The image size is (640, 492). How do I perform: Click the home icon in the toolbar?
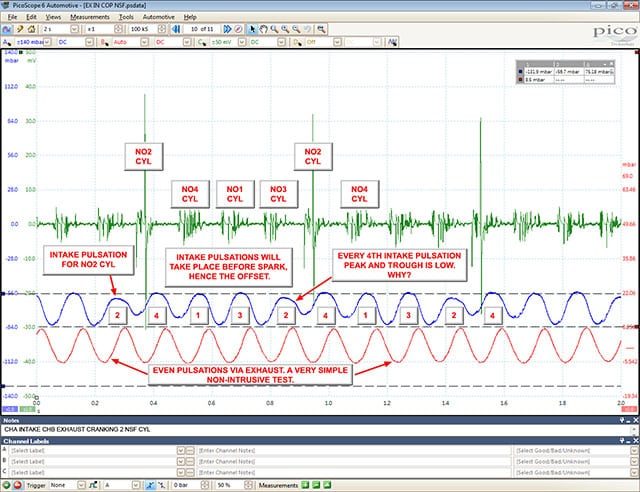click(31, 29)
